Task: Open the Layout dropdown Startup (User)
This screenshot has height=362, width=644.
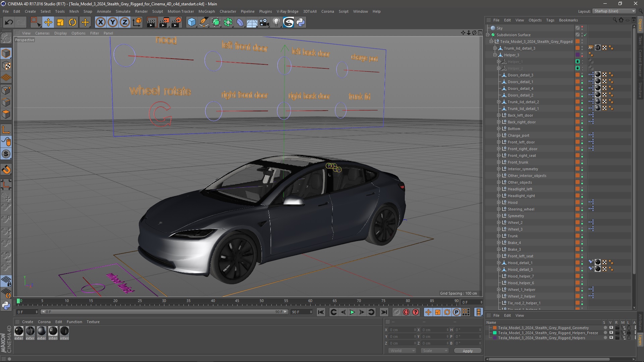Action: (614, 11)
